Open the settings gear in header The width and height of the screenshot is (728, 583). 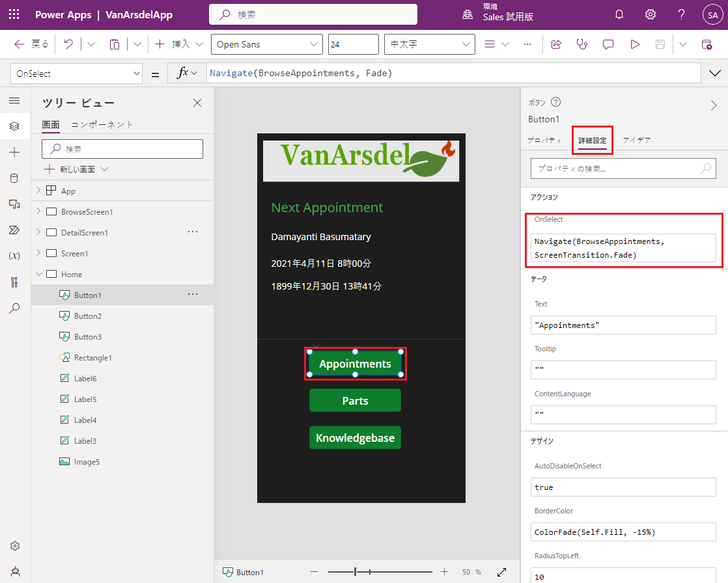650,14
